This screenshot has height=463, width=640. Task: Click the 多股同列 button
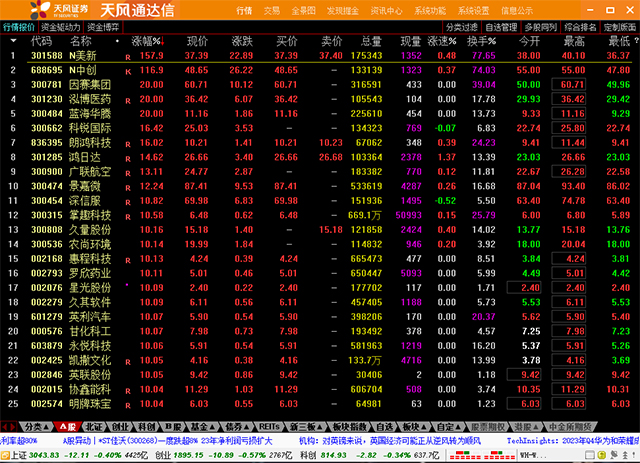[540, 27]
